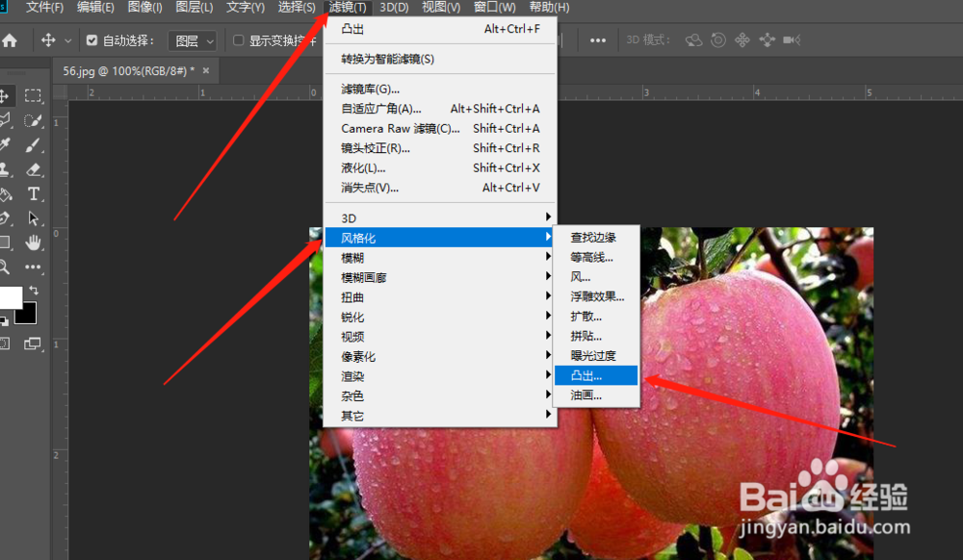
Task: Change screen mode icon
Action: coord(33,344)
